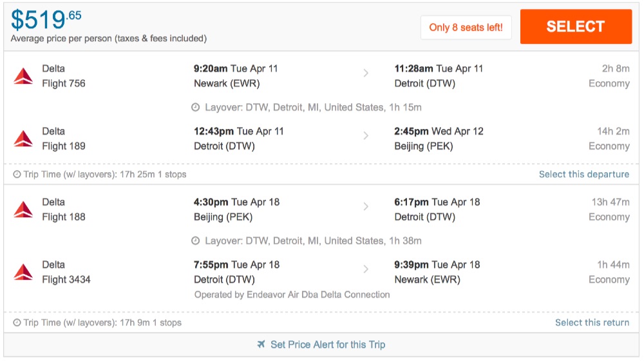
Task: Click the Delta logo for Flight 3434
Action: click(x=23, y=272)
